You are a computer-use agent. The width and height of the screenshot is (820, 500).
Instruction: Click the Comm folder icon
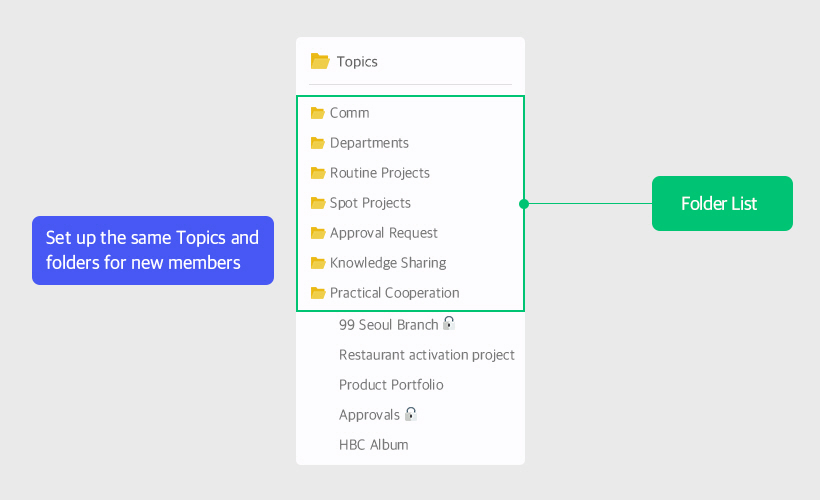tap(317, 113)
